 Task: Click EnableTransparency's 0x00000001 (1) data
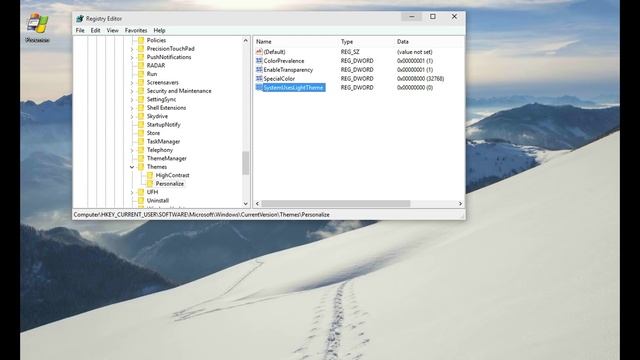click(415, 70)
